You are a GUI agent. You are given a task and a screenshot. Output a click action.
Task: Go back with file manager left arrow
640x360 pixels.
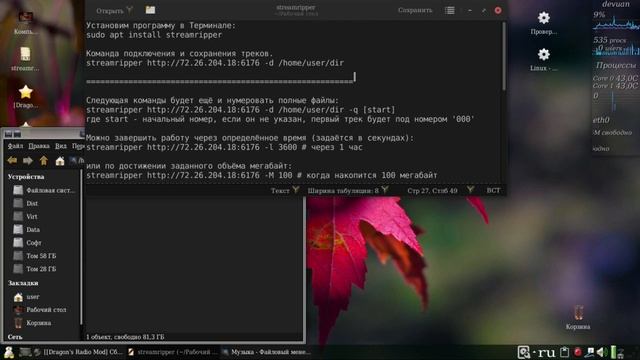12,161
